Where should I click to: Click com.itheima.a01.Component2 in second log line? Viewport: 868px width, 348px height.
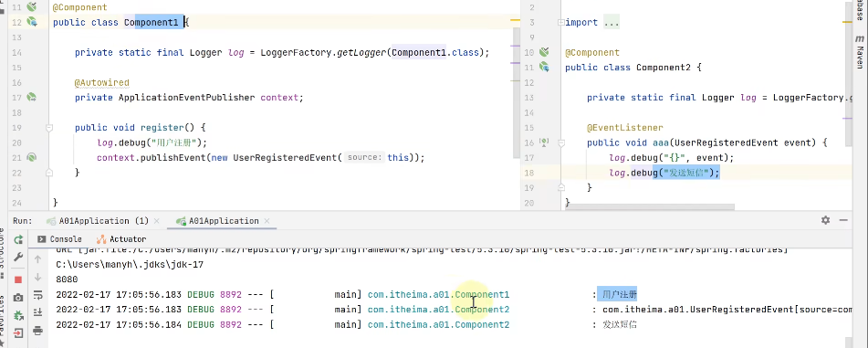point(438,310)
